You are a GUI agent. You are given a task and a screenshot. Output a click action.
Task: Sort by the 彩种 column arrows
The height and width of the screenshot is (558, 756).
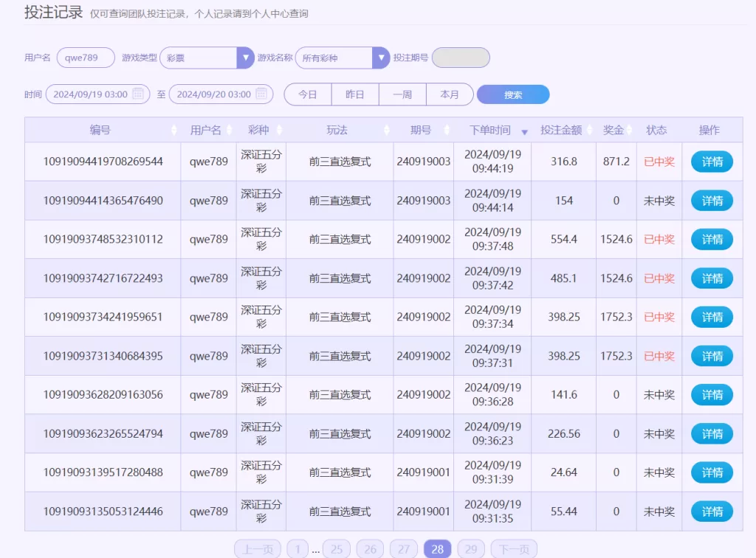(279, 130)
